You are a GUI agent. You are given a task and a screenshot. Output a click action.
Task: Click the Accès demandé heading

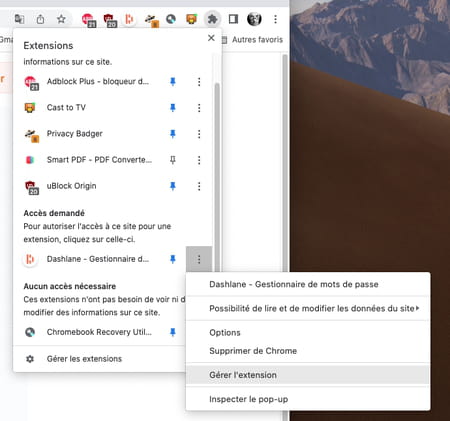pyautogui.click(x=54, y=213)
